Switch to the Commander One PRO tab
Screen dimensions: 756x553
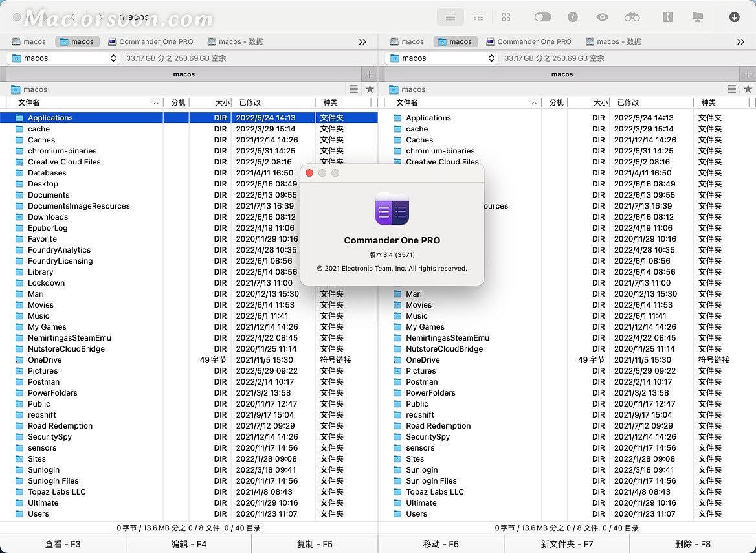click(151, 41)
